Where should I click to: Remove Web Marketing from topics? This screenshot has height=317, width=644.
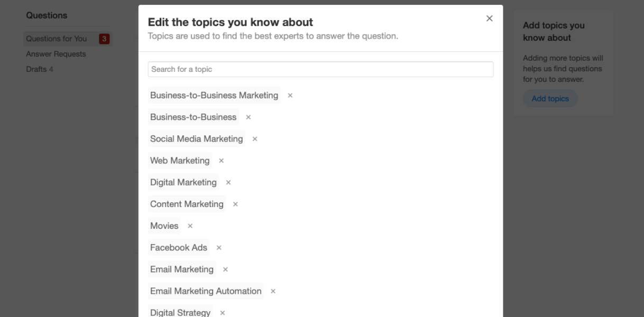222,161
